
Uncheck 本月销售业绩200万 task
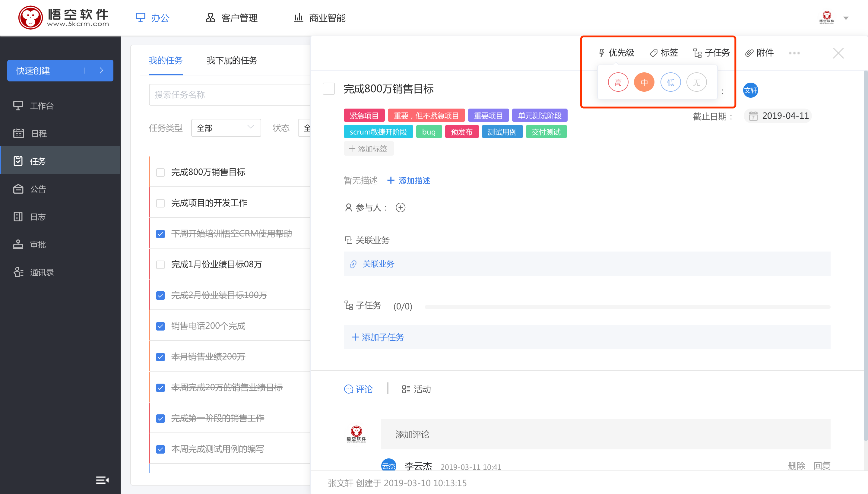click(160, 357)
